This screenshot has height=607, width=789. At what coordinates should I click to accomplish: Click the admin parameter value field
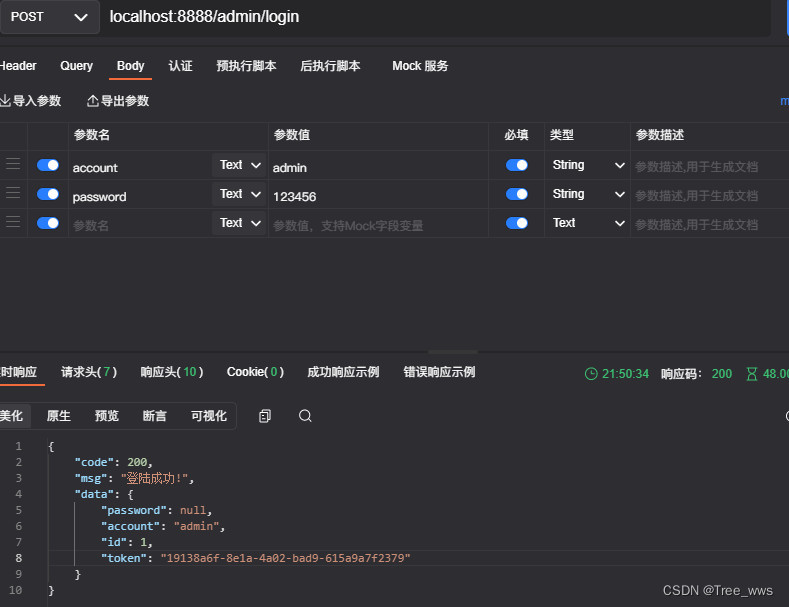click(x=379, y=168)
